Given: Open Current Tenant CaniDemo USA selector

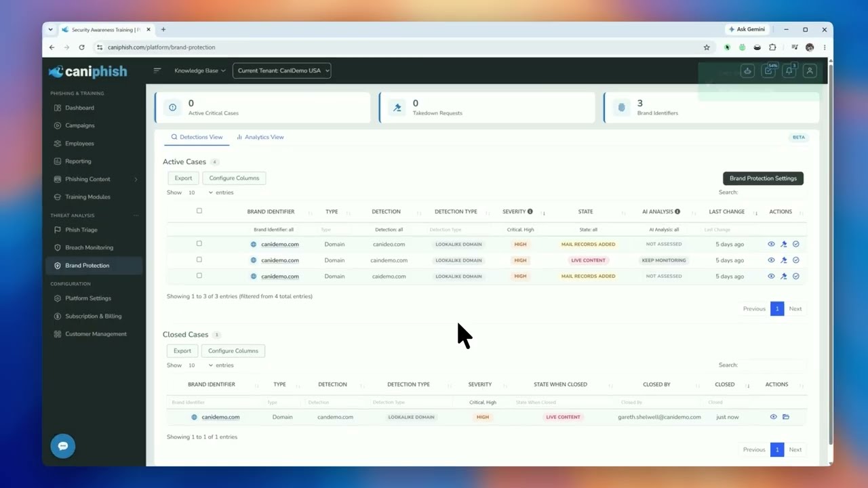Looking at the screenshot, I should click(x=281, y=70).
